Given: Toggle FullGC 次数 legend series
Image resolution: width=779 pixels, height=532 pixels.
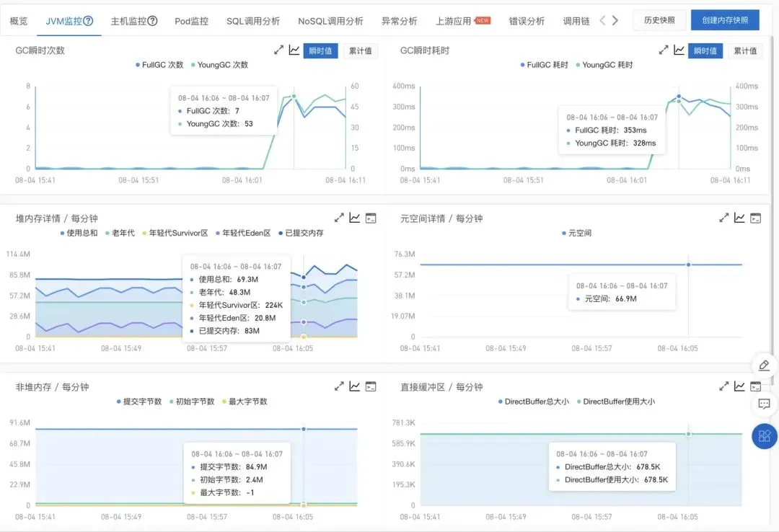Looking at the screenshot, I should 159,65.
